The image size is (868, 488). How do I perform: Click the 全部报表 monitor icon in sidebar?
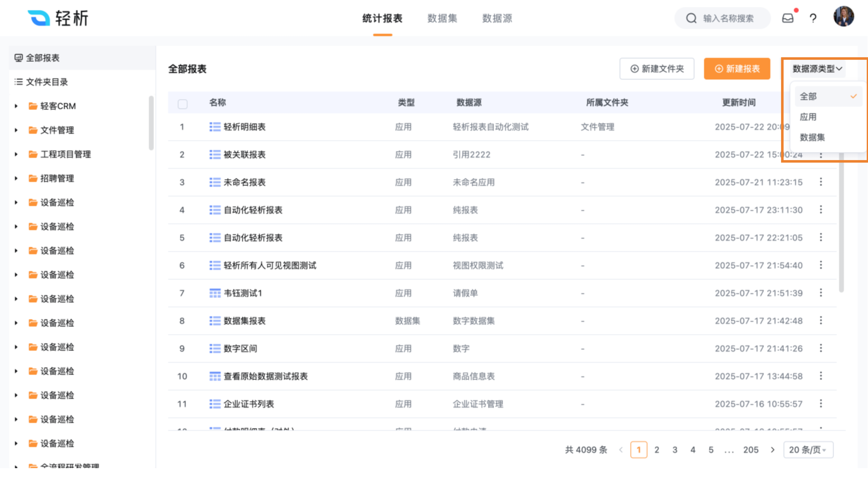pyautogui.click(x=19, y=58)
